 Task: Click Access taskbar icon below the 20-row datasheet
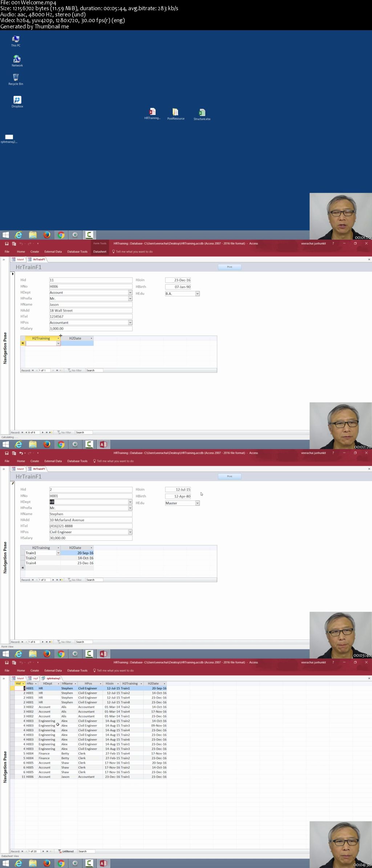[x=104, y=863]
